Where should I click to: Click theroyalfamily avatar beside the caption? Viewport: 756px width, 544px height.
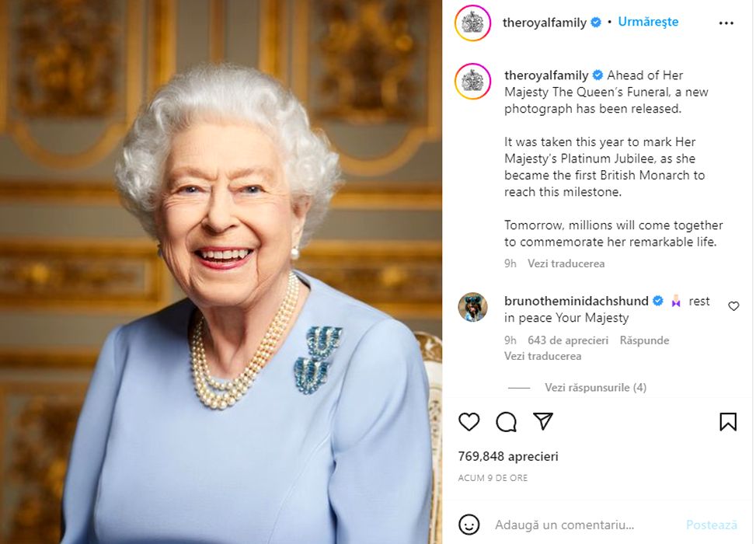pyautogui.click(x=472, y=81)
